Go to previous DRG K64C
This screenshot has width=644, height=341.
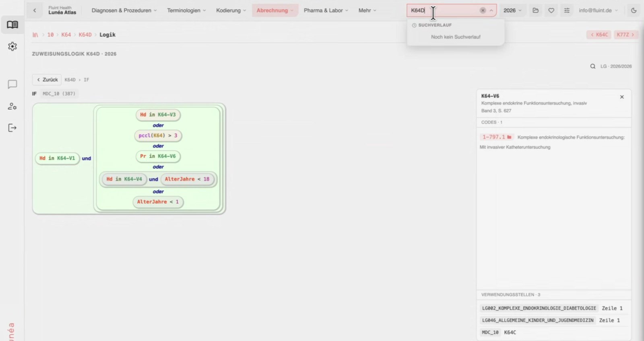[x=599, y=35]
